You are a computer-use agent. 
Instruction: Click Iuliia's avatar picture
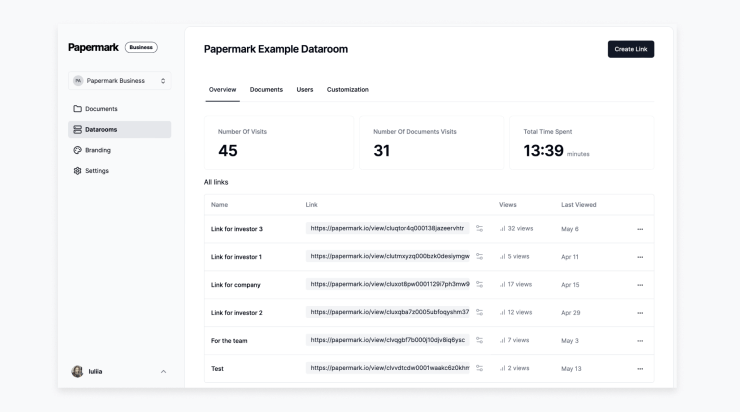click(77, 371)
